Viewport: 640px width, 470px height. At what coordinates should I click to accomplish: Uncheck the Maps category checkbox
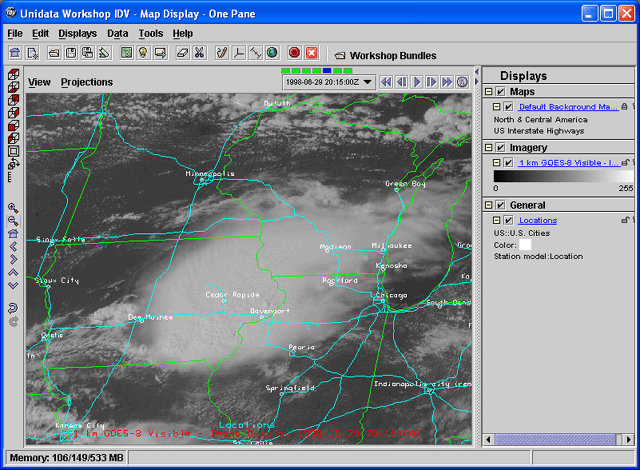coord(500,92)
